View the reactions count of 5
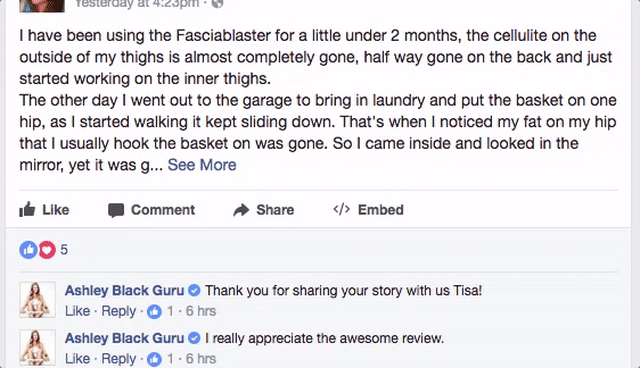 click(64, 250)
